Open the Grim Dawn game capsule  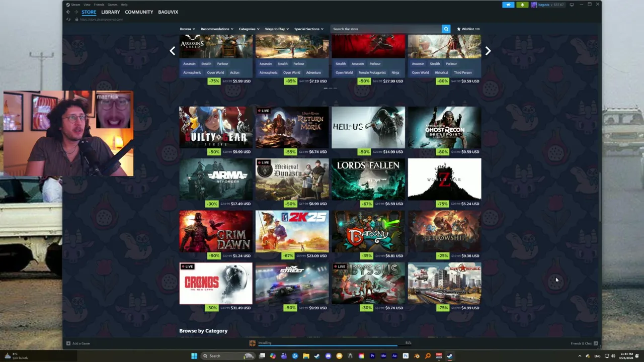pos(216,231)
